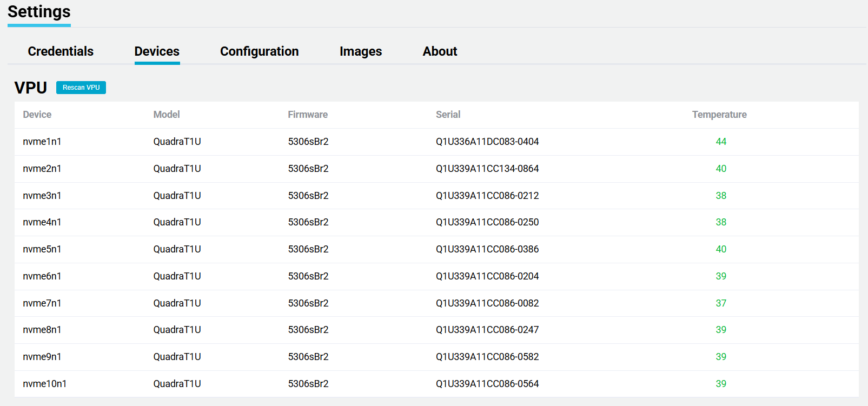Select device nvme3n1 in the table
Screen dimensions: 868x406
42,196
